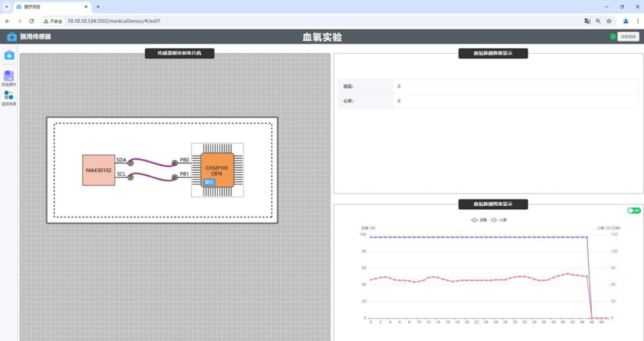Open the browser zoom magnifier icon
This screenshot has width=644, height=341.
click(x=598, y=21)
